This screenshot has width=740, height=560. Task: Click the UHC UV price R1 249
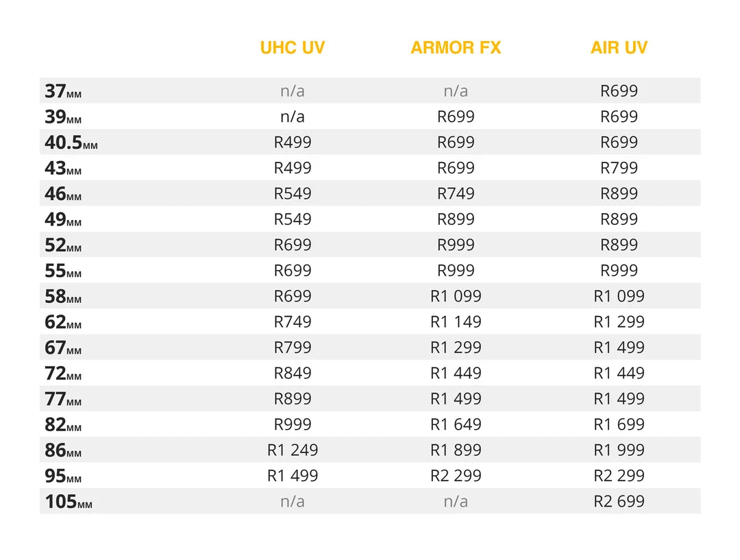coord(293,450)
